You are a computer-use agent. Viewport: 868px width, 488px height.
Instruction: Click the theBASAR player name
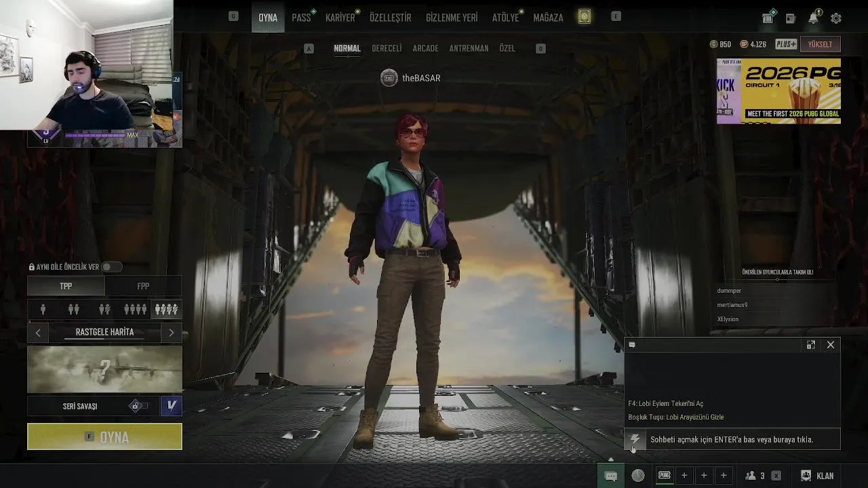421,78
